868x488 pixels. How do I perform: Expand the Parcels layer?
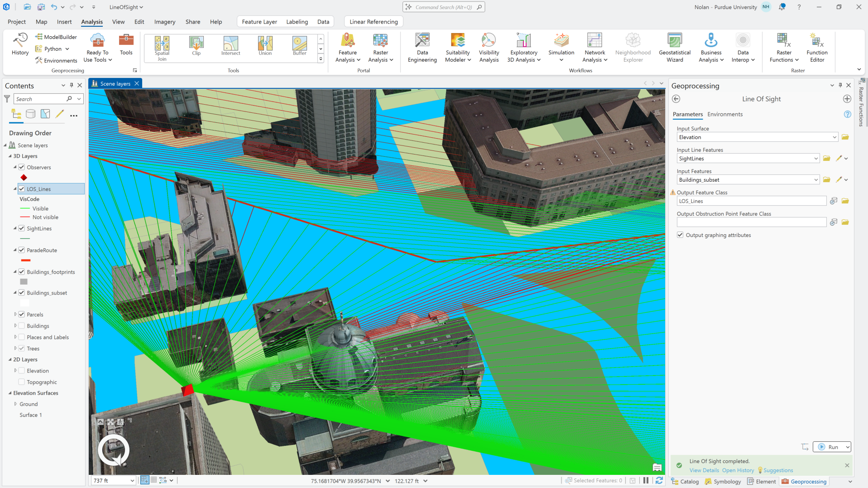(x=15, y=314)
